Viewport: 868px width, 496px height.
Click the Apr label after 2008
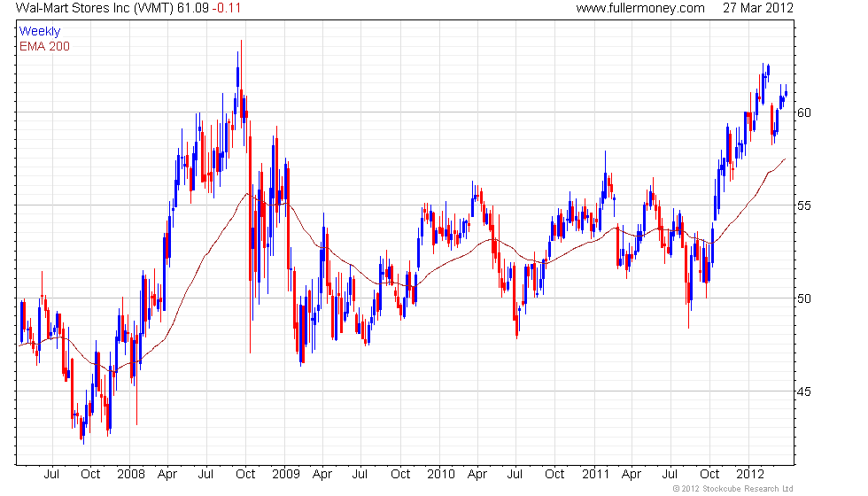[x=167, y=475]
